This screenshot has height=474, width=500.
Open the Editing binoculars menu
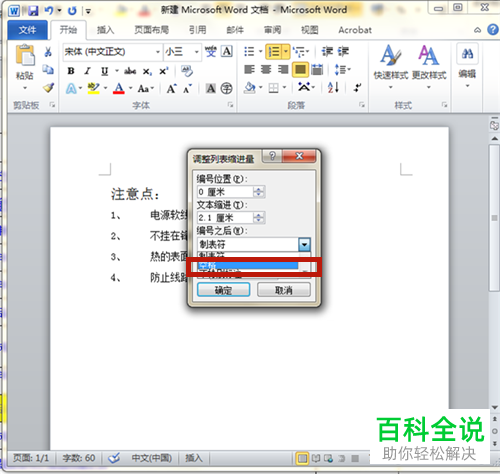click(x=467, y=65)
